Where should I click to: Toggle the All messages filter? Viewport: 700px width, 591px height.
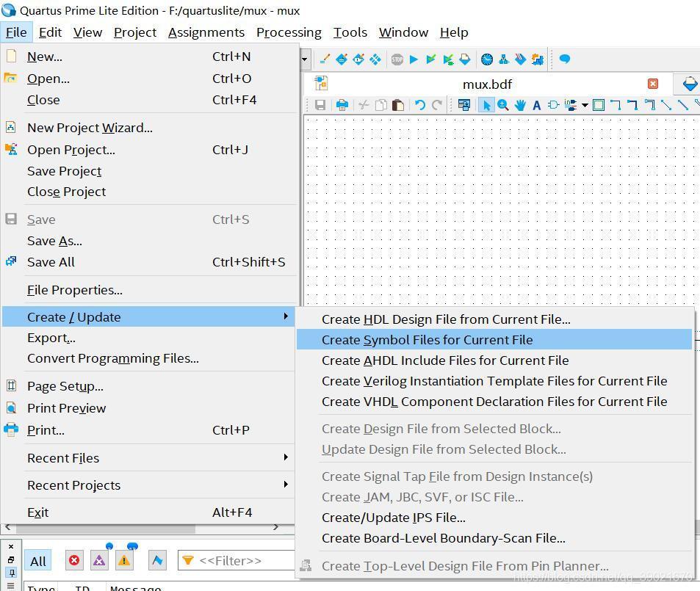point(38,561)
